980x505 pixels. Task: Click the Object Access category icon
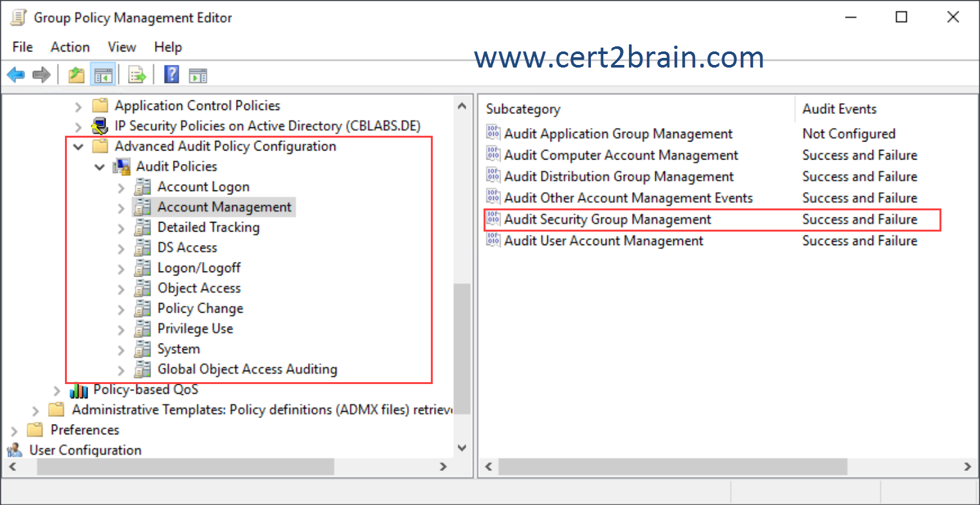(142, 288)
